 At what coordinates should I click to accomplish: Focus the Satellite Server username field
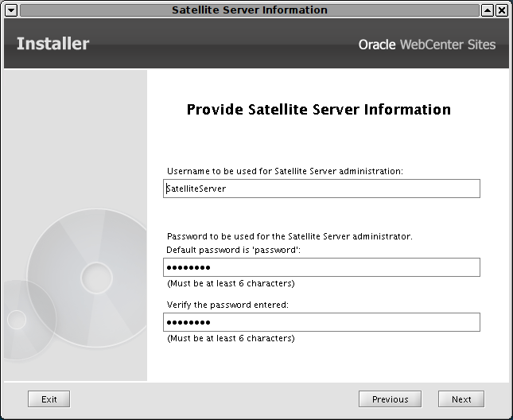tap(321, 189)
